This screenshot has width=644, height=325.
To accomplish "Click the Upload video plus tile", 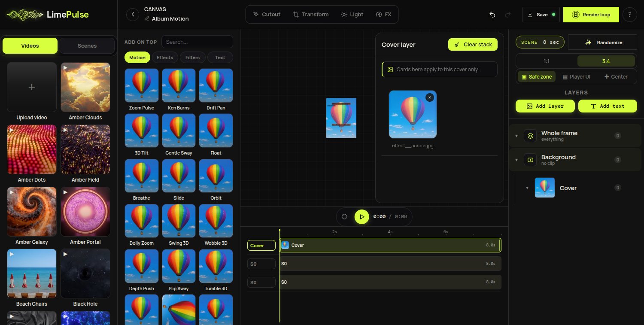I will 32,87.
